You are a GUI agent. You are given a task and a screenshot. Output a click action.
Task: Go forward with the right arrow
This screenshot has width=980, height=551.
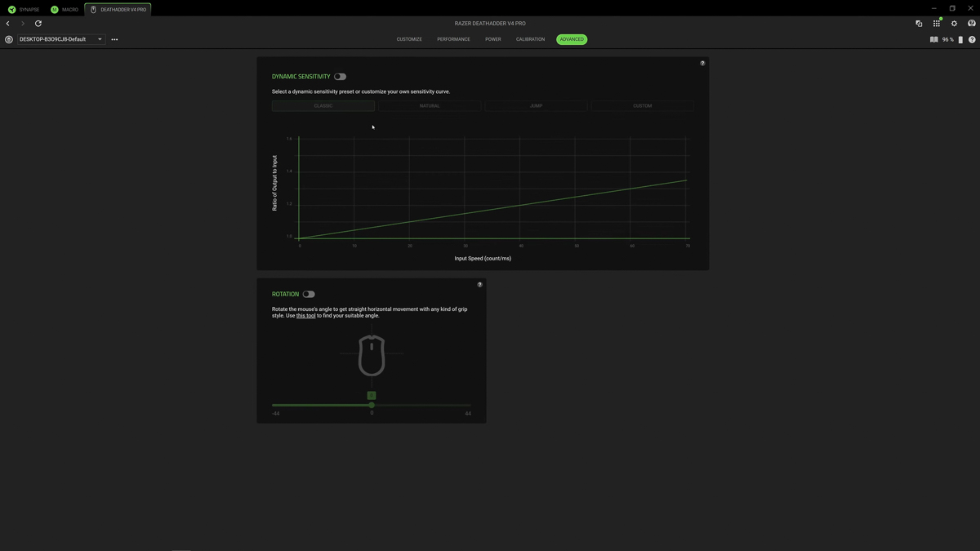coord(23,24)
